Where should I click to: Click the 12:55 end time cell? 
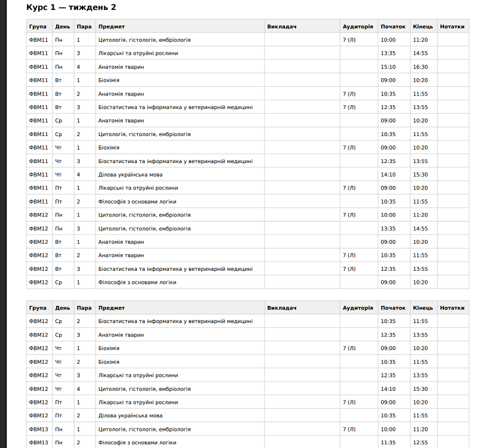(x=420, y=442)
